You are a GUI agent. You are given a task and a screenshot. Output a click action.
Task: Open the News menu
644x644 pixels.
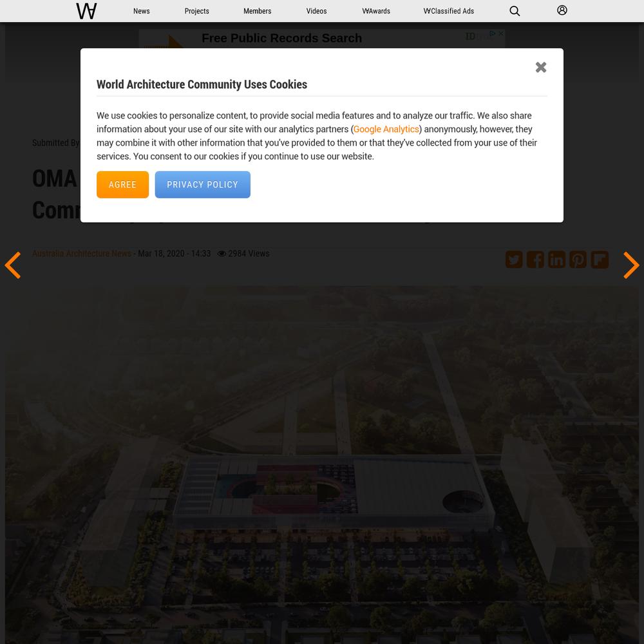(x=141, y=11)
